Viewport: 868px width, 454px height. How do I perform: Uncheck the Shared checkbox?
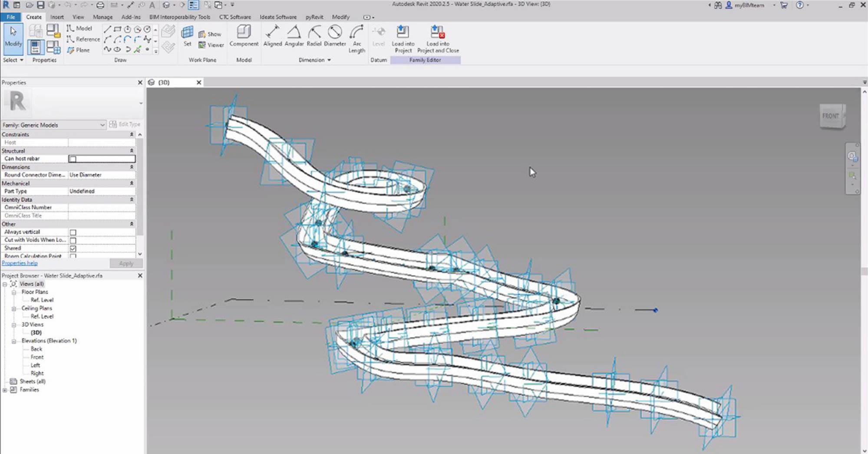coord(73,249)
